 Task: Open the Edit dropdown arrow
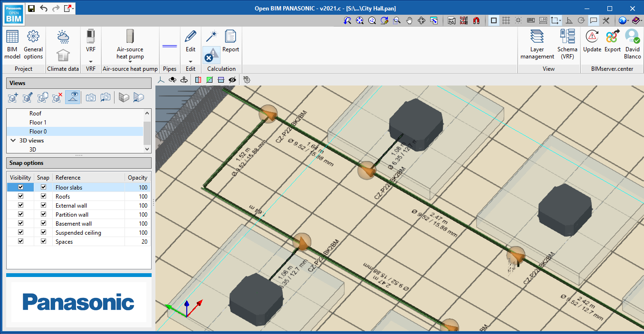(191, 61)
